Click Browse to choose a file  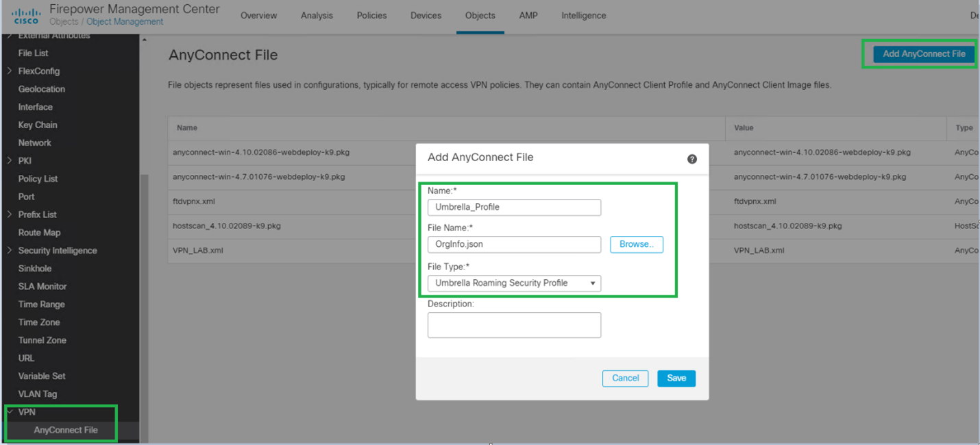pos(637,244)
